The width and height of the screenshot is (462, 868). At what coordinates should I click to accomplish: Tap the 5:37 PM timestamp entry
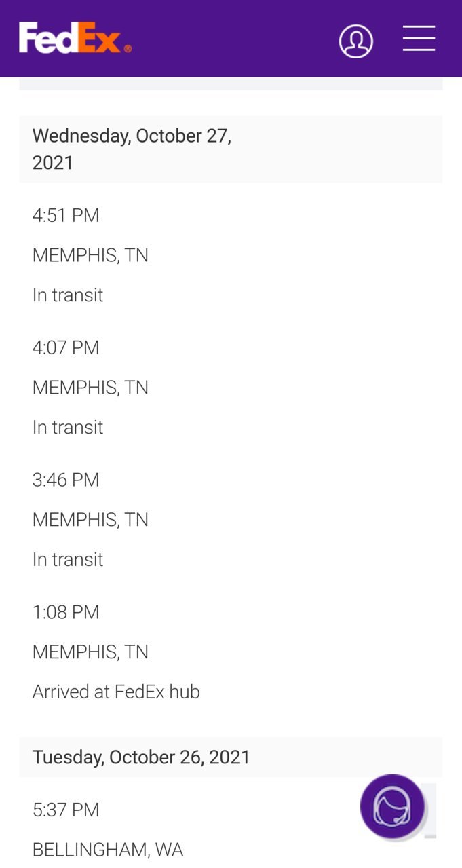[x=66, y=810]
